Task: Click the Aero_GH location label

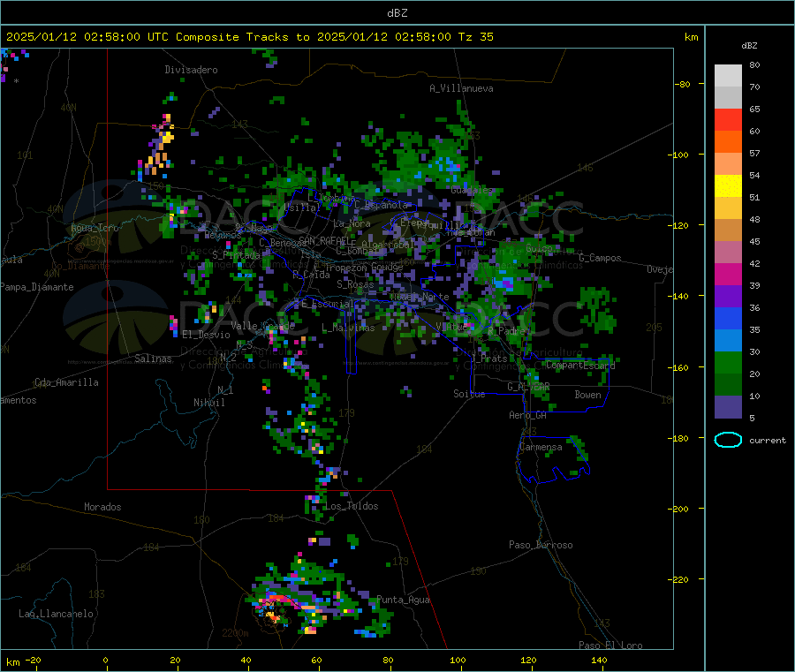Action: coord(528,415)
